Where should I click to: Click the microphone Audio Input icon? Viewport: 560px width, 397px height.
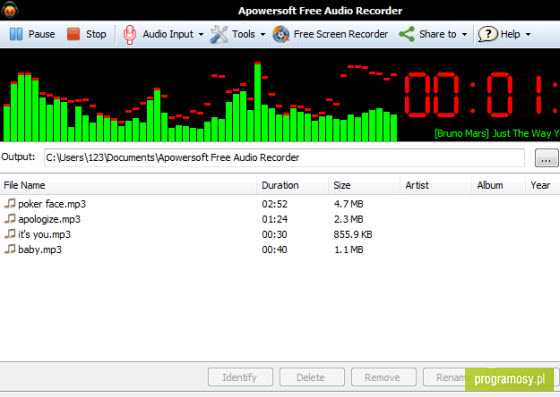coord(129,35)
